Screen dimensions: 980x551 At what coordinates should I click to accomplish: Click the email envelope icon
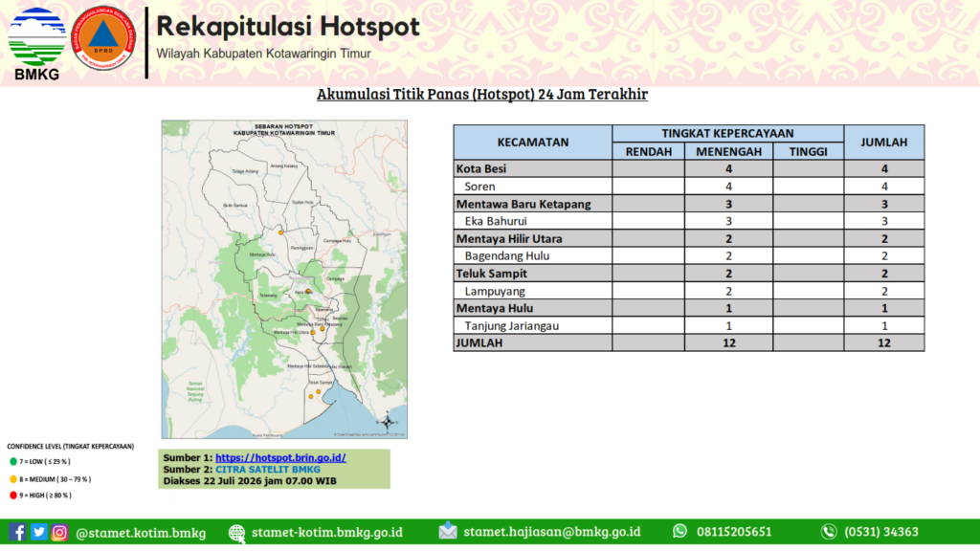point(448,531)
